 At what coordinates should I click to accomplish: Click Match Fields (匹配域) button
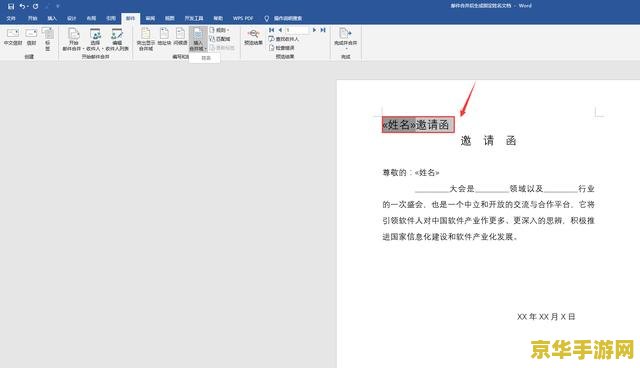coord(220,39)
